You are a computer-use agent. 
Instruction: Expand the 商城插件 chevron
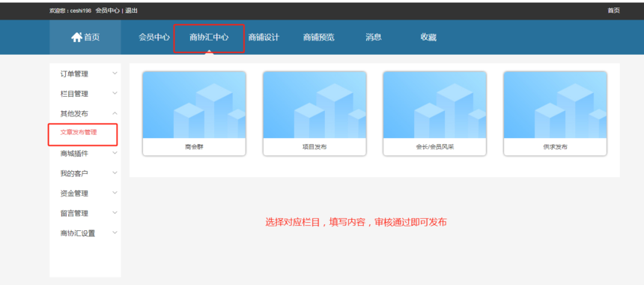point(115,153)
